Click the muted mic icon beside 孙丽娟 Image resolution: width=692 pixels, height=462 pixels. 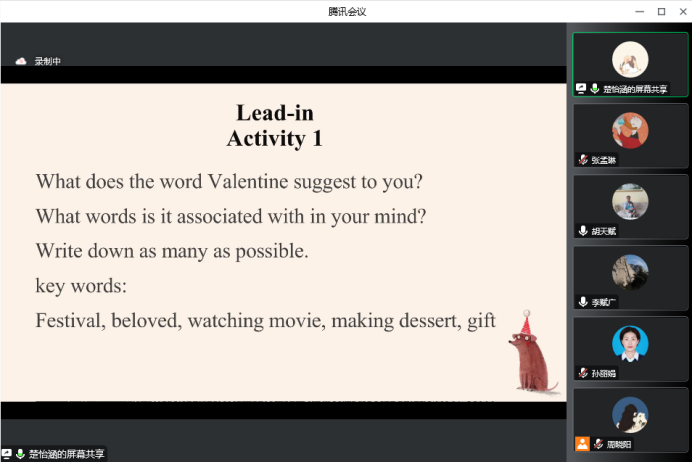pos(583,373)
